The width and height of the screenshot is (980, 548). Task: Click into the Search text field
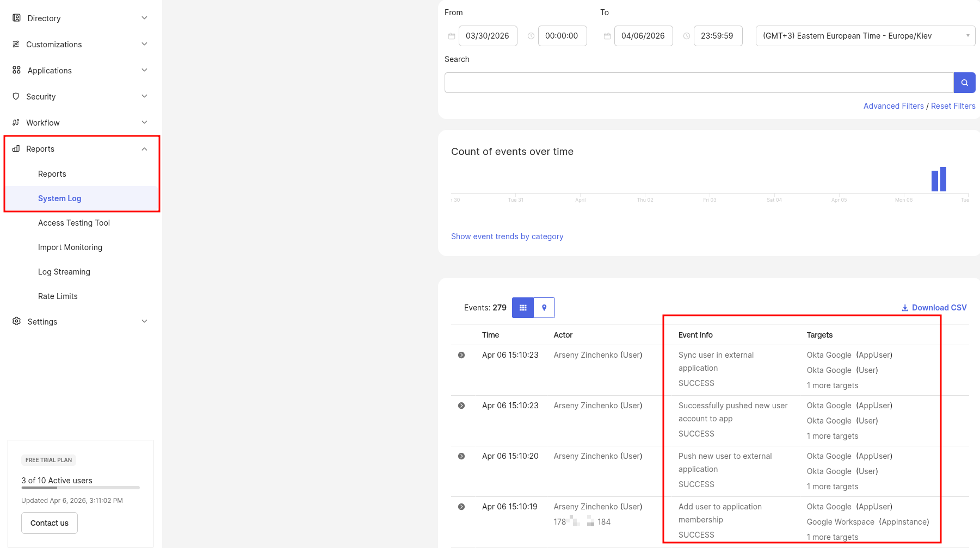699,83
